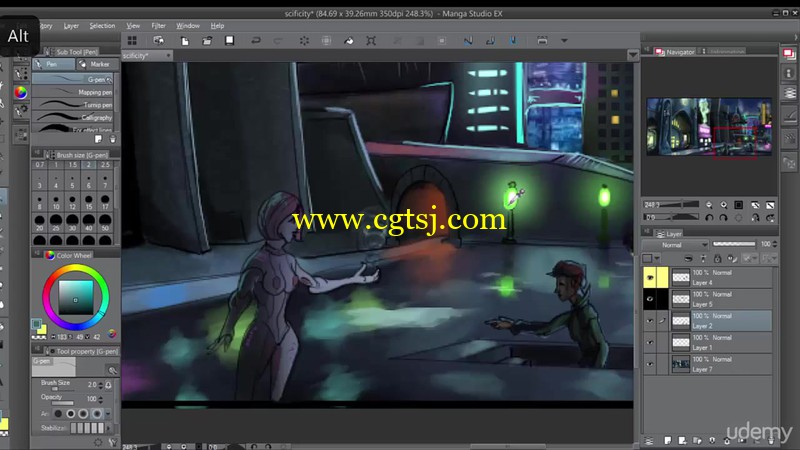Pick brush size 12 preset
Viewport: 800px width, 450px height.
72,203
